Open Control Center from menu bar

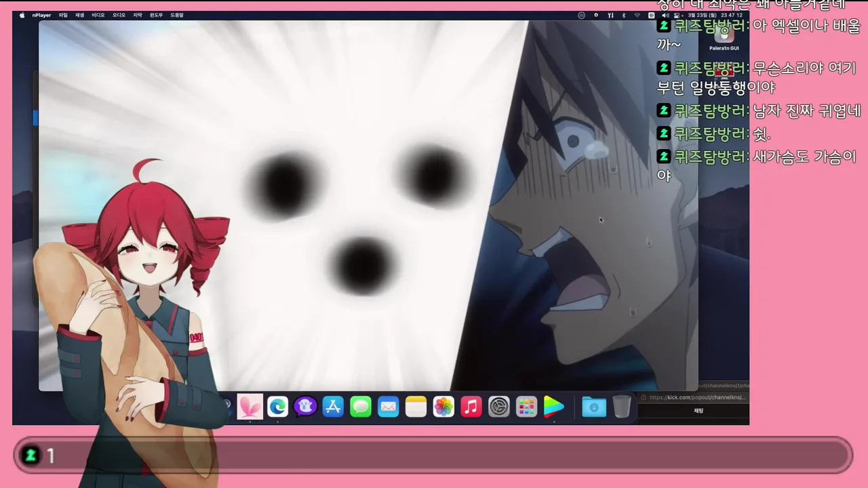(x=676, y=15)
